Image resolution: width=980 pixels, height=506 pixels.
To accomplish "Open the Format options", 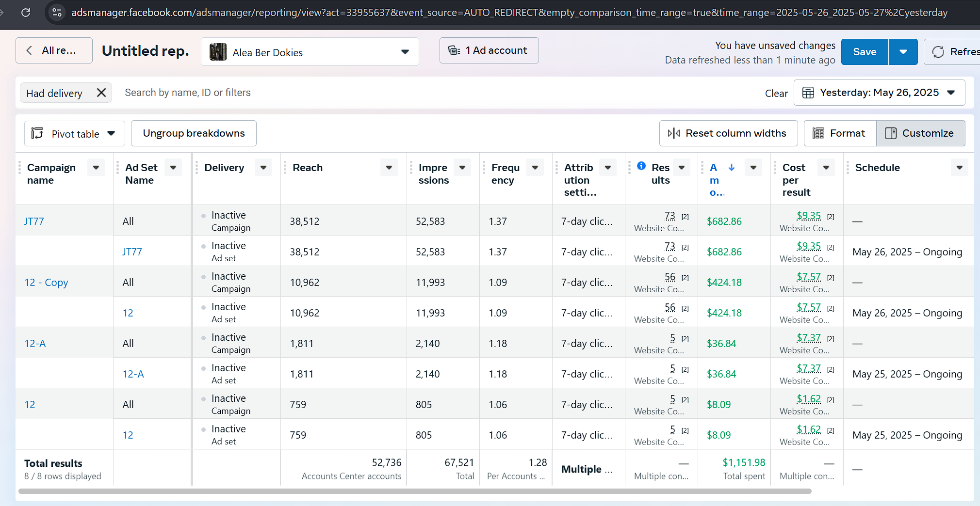I will click(840, 133).
